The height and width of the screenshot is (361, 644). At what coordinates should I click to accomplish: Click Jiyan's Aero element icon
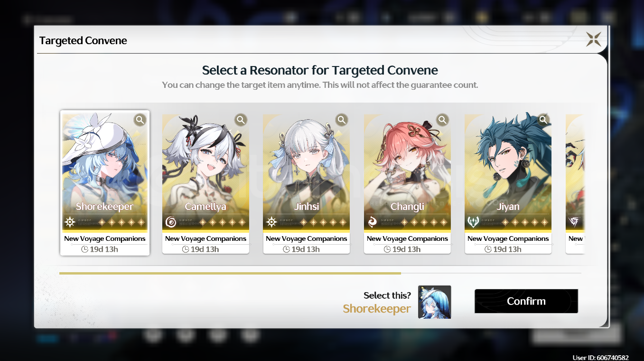(x=473, y=222)
